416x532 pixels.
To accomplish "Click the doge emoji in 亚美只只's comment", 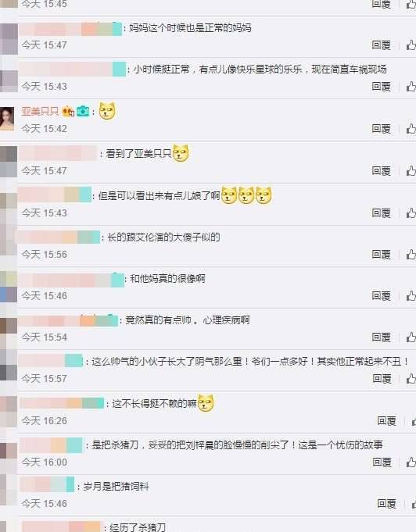I will tap(107, 111).
